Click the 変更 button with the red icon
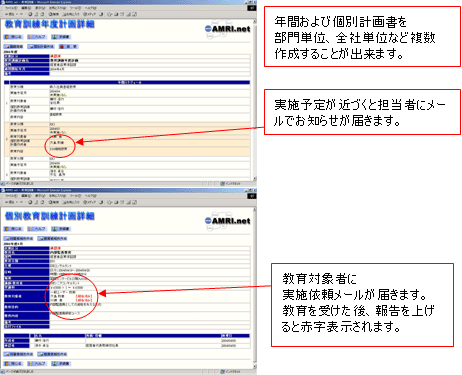 [68, 46]
